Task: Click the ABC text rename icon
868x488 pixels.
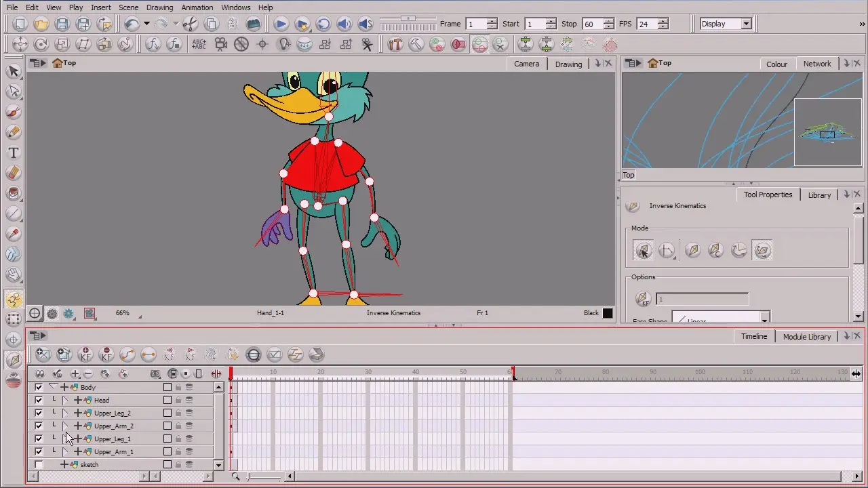Action: click(199, 44)
